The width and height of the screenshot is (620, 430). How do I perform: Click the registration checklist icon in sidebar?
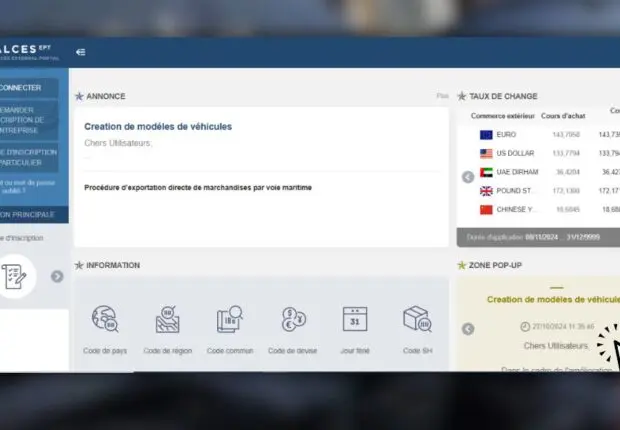pos(15,276)
